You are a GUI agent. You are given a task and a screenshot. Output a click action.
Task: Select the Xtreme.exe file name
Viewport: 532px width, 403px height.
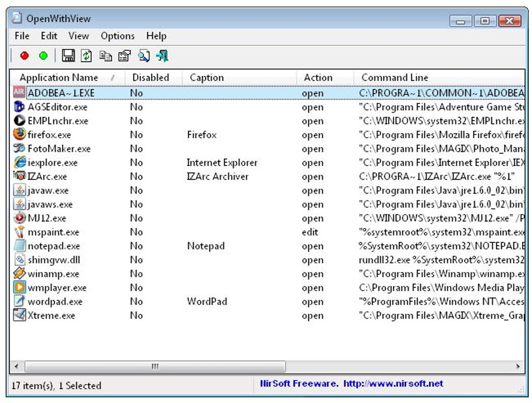point(51,315)
